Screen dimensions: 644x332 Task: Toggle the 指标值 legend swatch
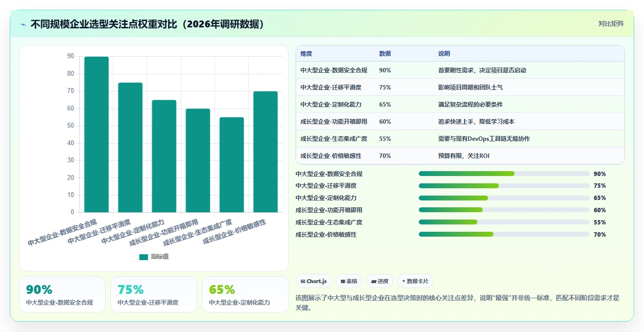click(143, 257)
